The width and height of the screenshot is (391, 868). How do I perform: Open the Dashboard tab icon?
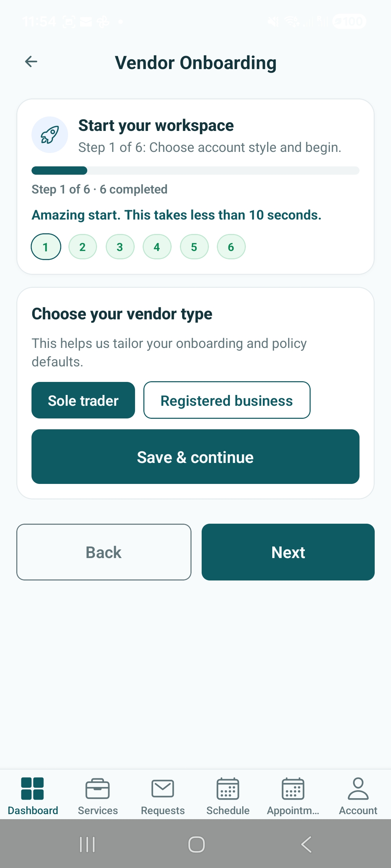(x=33, y=789)
